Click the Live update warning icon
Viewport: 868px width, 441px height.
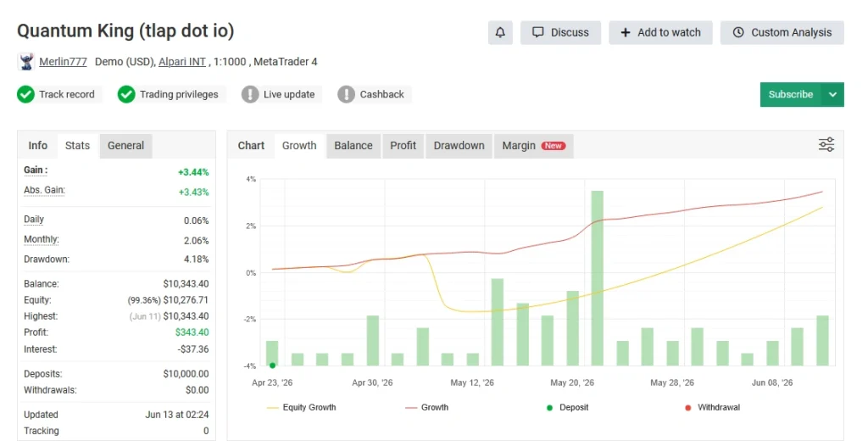point(250,94)
